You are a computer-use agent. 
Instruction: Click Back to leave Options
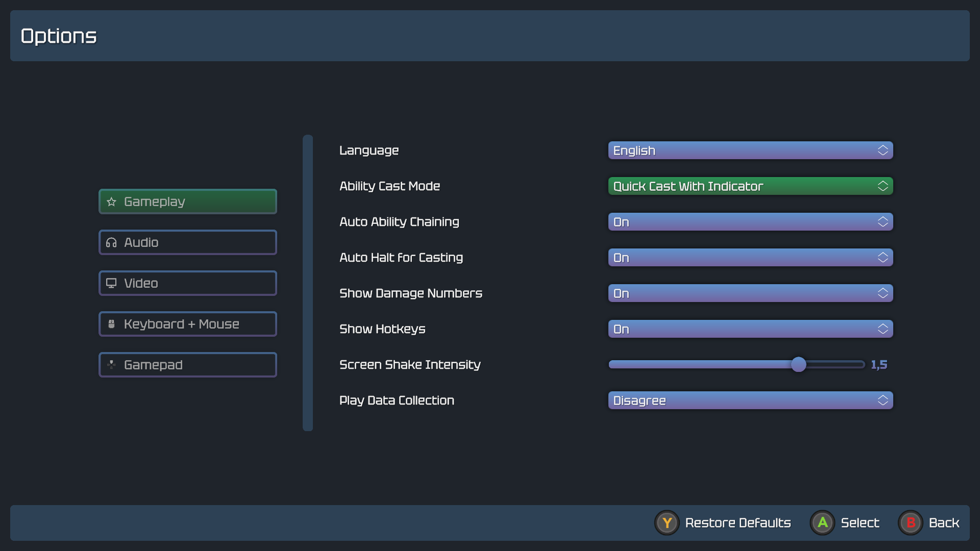(944, 523)
